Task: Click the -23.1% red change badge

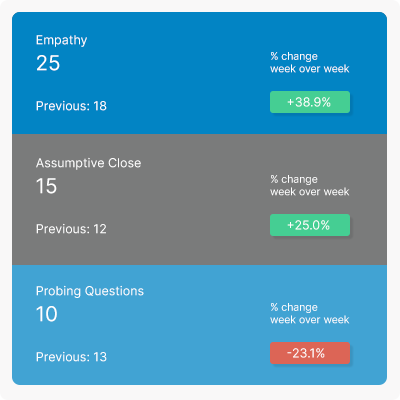Action: 310,353
